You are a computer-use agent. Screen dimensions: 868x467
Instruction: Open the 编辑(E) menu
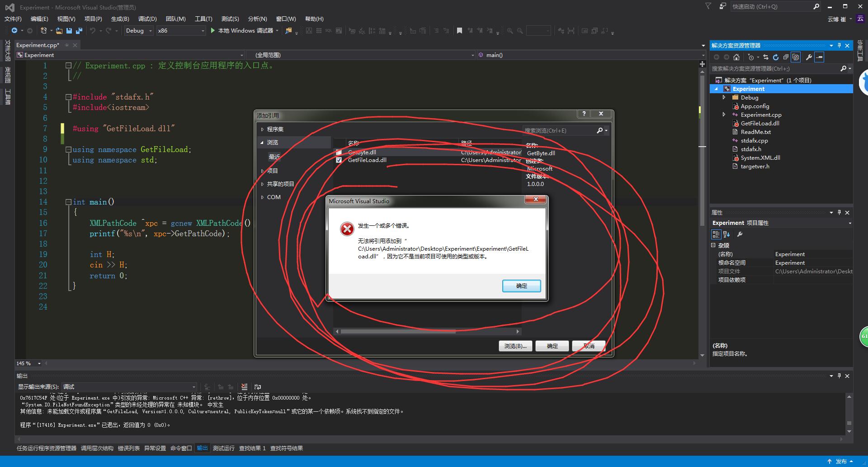coord(39,19)
